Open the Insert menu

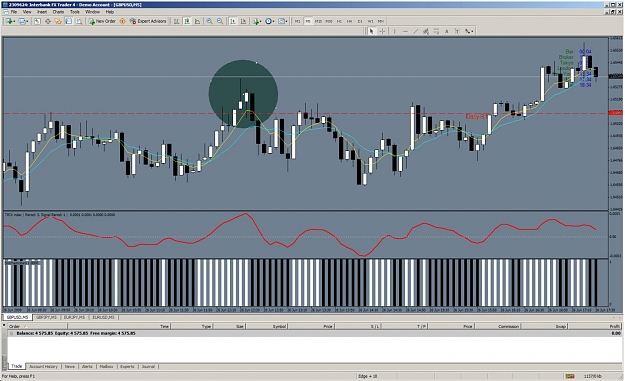(42, 12)
